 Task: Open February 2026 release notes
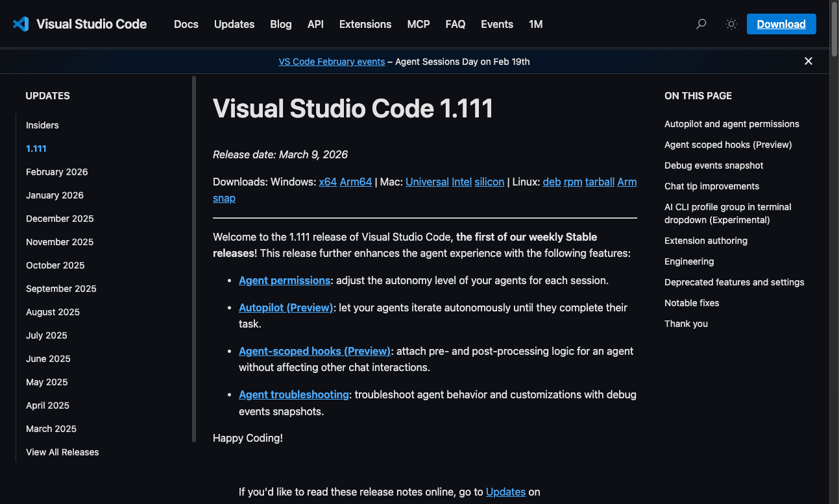(x=57, y=172)
